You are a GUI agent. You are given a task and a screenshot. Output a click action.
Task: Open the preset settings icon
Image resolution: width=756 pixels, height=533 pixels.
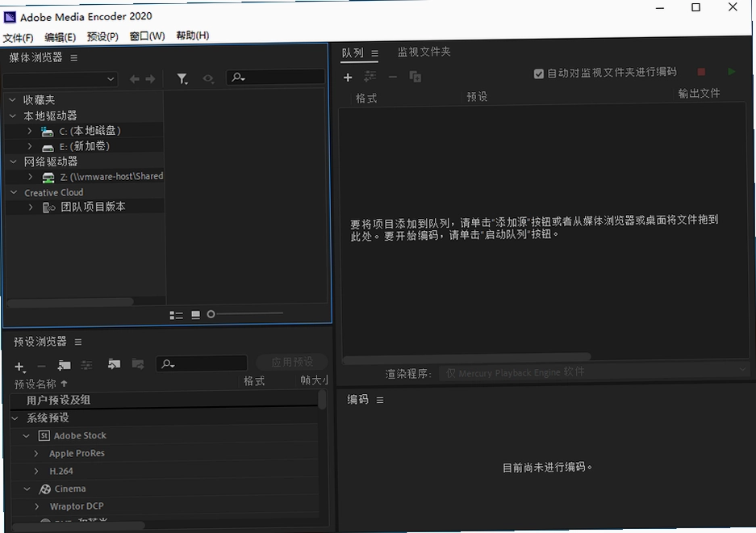tap(87, 365)
